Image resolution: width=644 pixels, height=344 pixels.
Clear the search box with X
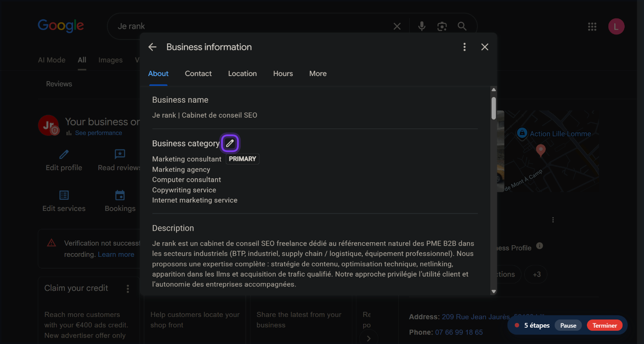pyautogui.click(x=397, y=27)
